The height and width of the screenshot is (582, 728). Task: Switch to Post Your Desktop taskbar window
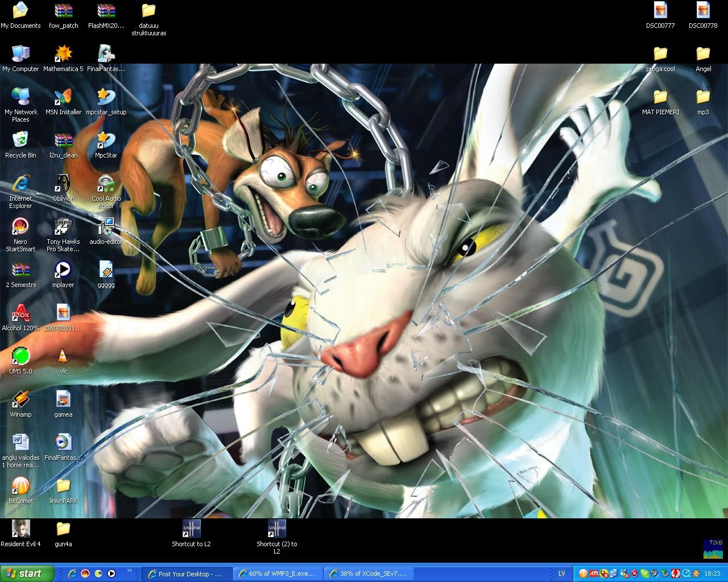pos(187,573)
